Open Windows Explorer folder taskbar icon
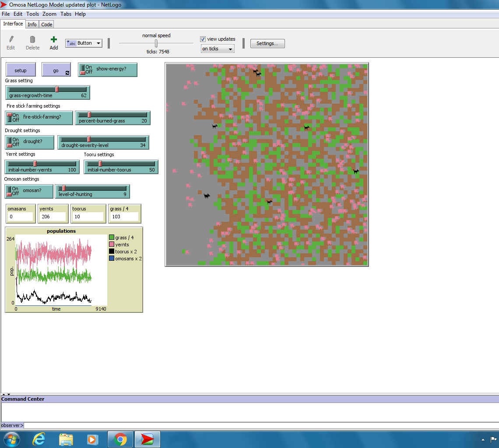Screen dimensions: 499x448 tap(66, 439)
